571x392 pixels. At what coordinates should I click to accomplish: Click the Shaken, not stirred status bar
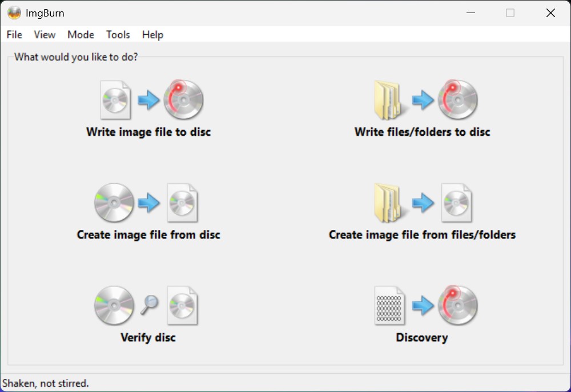pos(46,383)
